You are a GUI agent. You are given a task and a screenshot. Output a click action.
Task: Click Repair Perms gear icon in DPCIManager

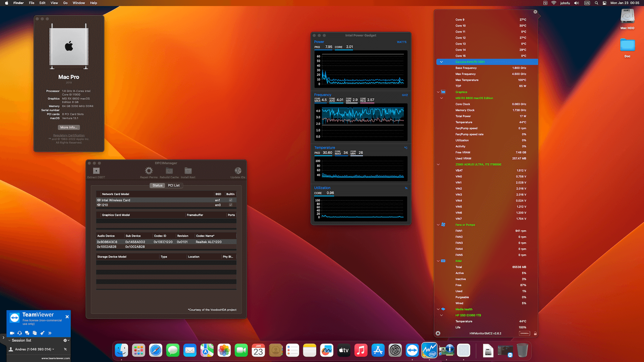[149, 171]
